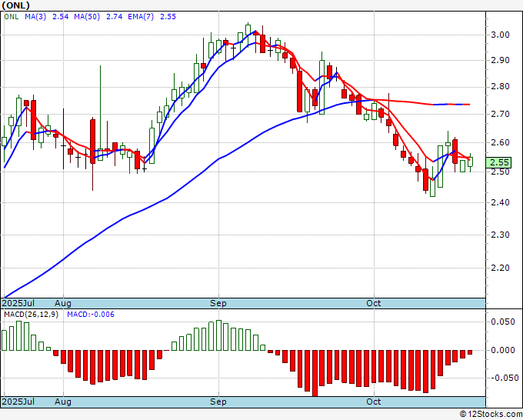Viewport: 523px width, 420px height.
Task: Click the deepest red MACD histogram bar
Action: (315, 373)
